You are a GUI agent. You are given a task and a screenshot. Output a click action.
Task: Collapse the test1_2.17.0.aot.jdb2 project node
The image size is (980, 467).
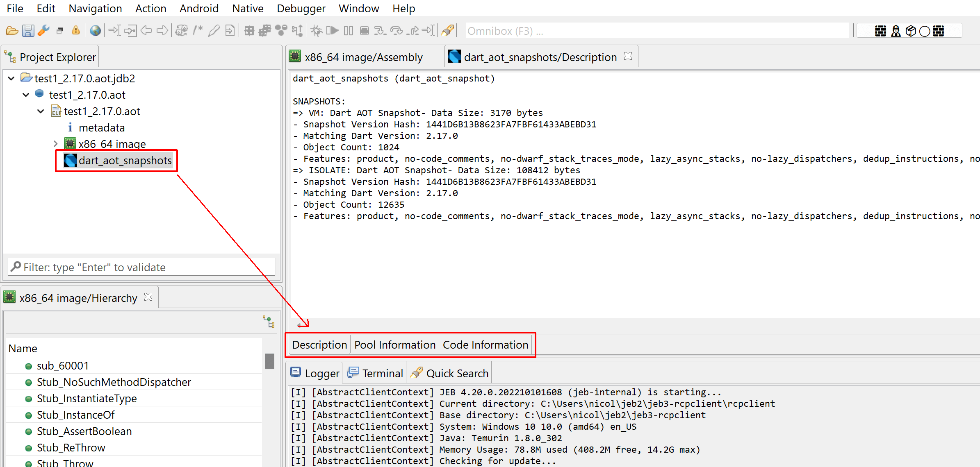point(11,78)
